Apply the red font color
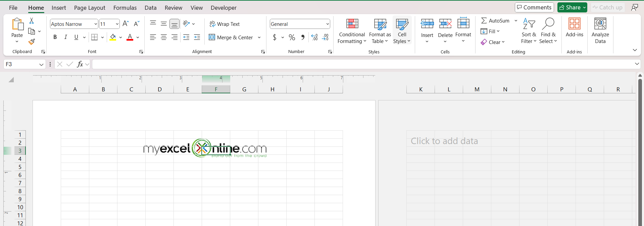Image resolution: width=644 pixels, height=226 pixels. coord(130,37)
